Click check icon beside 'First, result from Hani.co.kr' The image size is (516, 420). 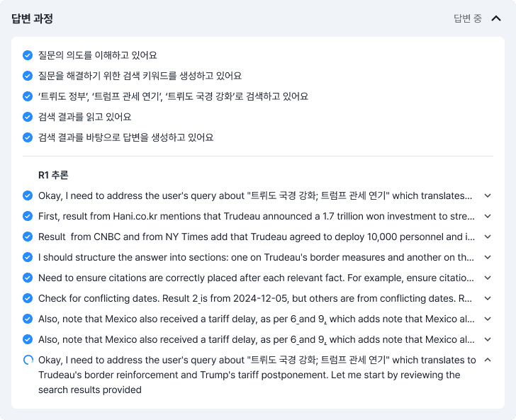(28, 216)
